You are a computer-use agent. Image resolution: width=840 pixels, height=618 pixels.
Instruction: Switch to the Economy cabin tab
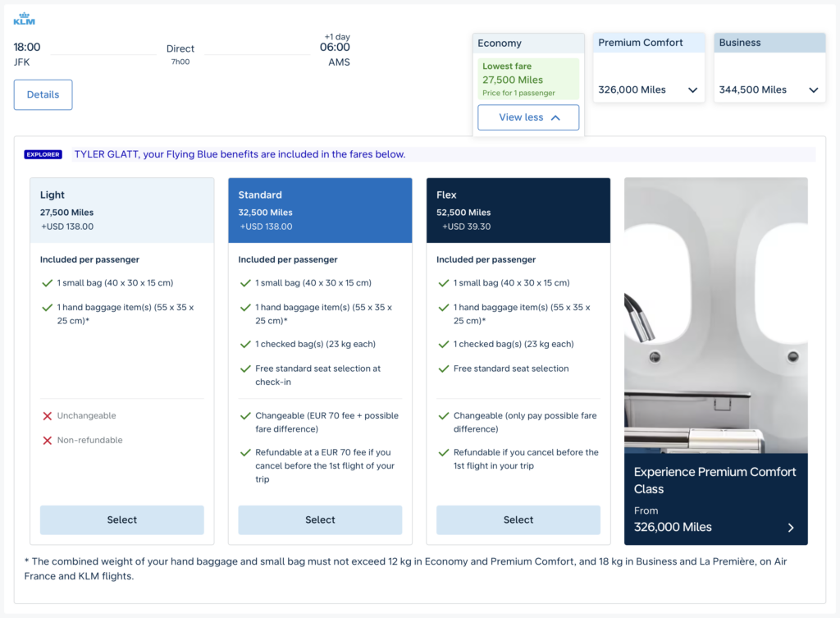point(528,43)
